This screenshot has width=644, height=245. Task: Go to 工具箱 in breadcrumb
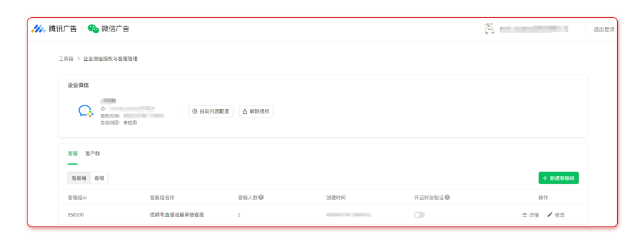[x=66, y=59]
